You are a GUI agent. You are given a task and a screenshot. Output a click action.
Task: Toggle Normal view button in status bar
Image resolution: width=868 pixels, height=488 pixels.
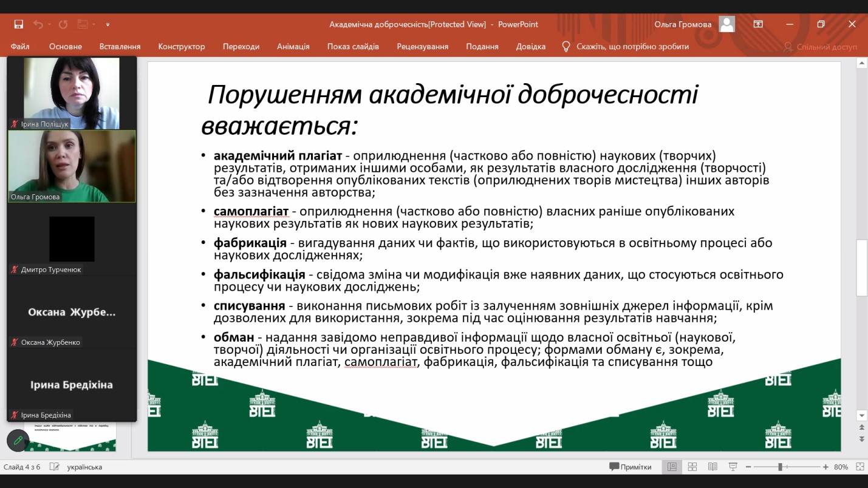[x=672, y=467]
